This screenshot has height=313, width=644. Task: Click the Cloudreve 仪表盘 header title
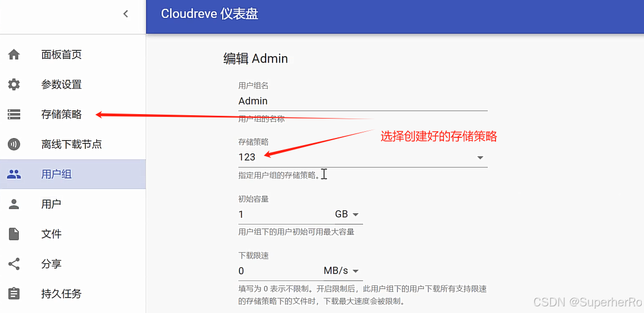coord(209,14)
